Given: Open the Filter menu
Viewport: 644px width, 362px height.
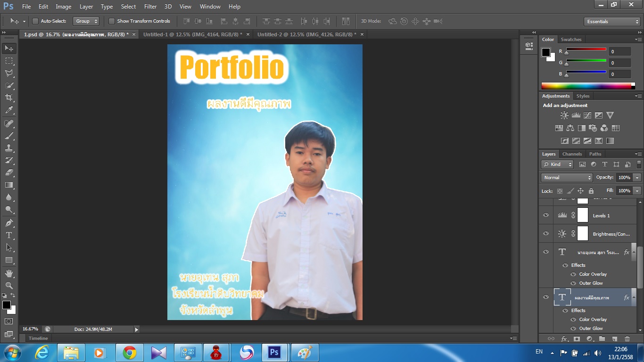Looking at the screenshot, I should tap(150, 7).
